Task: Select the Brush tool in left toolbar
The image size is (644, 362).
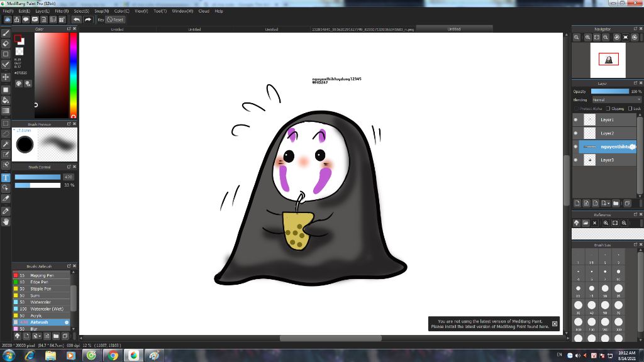Action: tap(6, 33)
